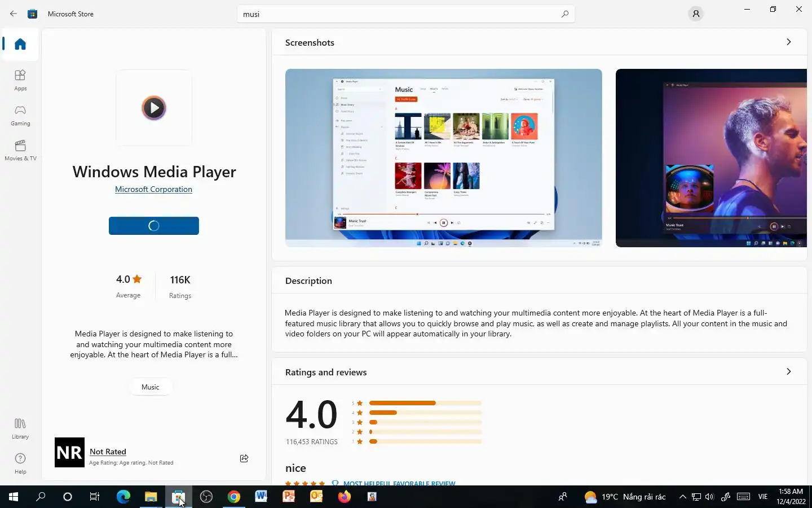This screenshot has width=812, height=508.
Task: Click the Ratings and reviews heading
Action: pyautogui.click(x=326, y=372)
